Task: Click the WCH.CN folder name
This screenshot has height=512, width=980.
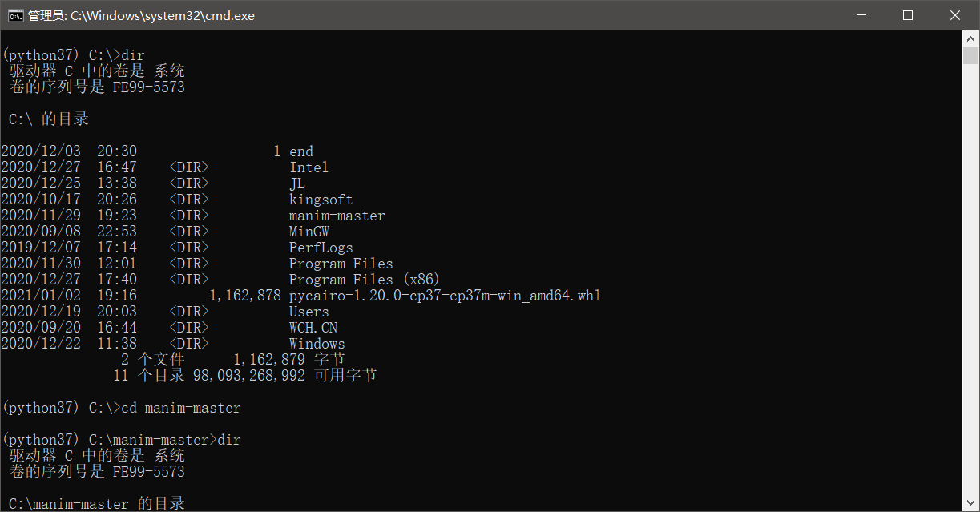Action: pyautogui.click(x=313, y=328)
